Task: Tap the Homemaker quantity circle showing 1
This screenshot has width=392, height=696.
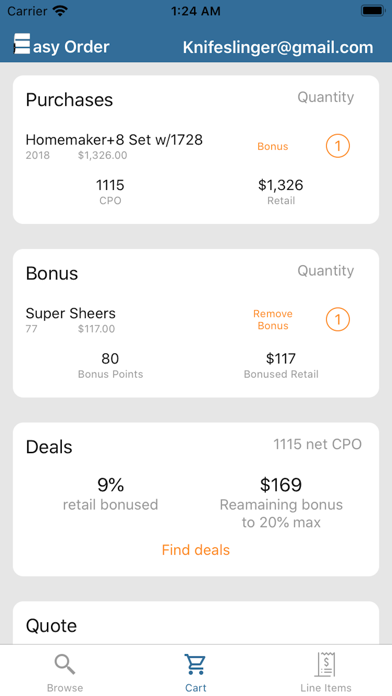Action: [x=338, y=146]
